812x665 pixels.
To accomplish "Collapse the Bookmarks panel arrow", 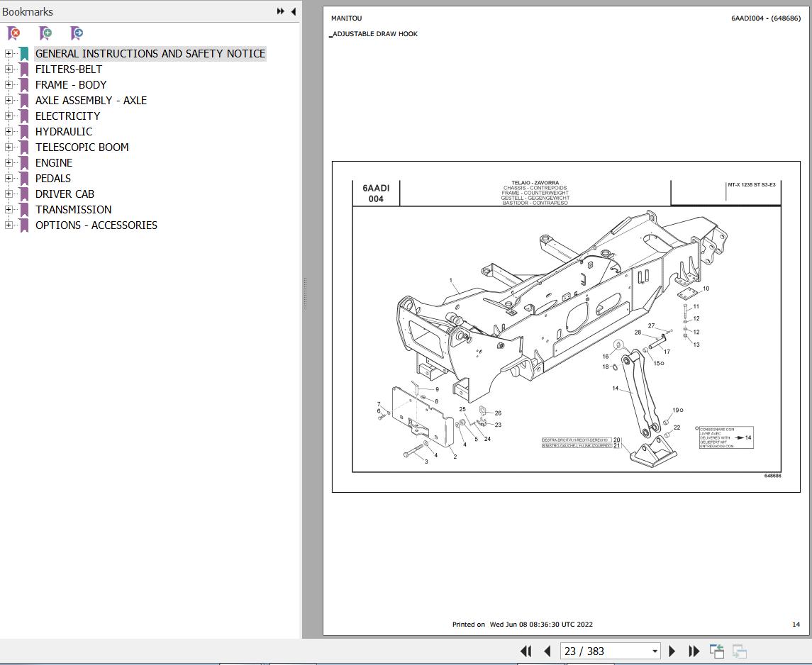I will (294, 11).
